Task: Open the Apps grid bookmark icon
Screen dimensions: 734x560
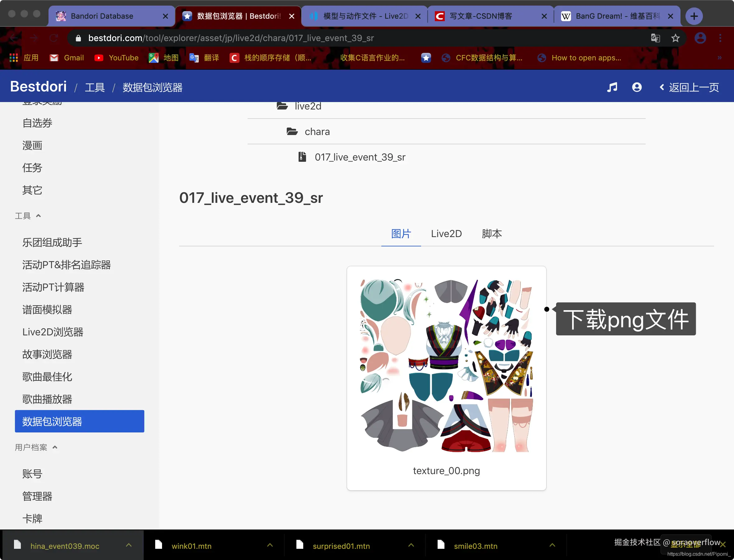Action: (x=13, y=58)
